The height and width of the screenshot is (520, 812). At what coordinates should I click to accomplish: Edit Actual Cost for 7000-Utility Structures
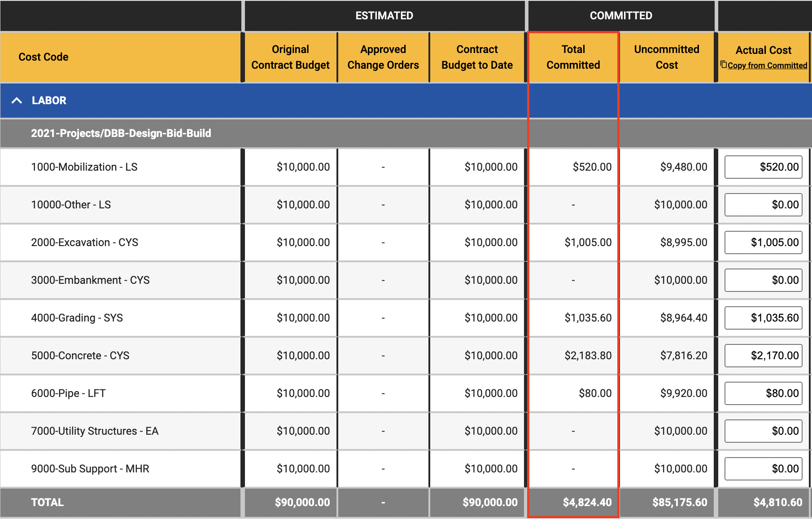(x=763, y=431)
